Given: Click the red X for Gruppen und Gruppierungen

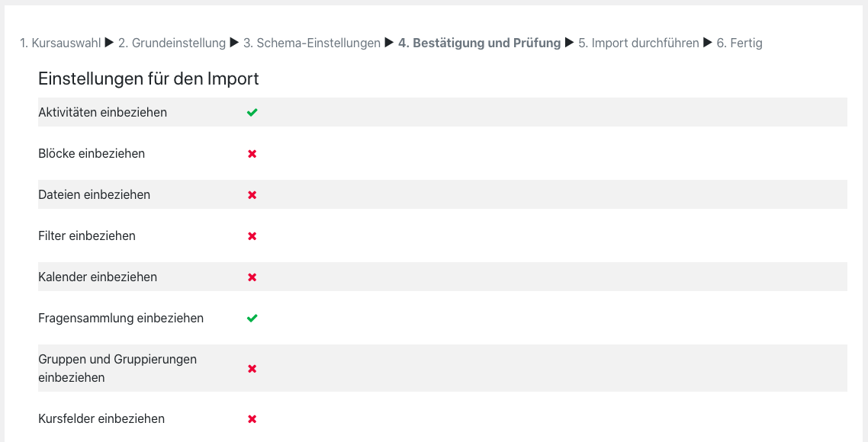Looking at the screenshot, I should (x=252, y=369).
